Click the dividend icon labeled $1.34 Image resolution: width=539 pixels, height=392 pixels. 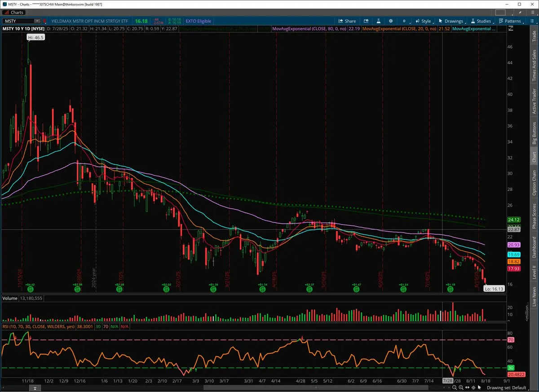262,290
